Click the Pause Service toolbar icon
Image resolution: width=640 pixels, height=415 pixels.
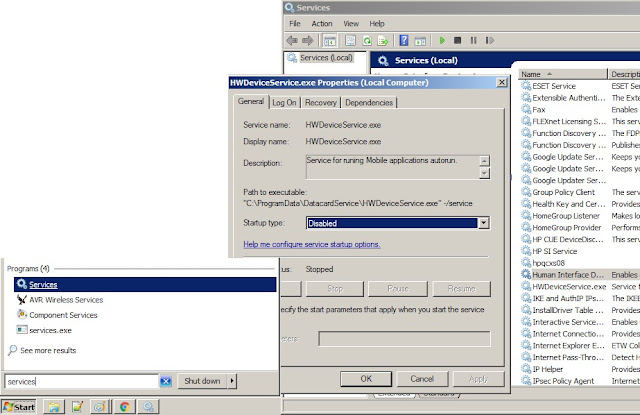click(x=473, y=40)
